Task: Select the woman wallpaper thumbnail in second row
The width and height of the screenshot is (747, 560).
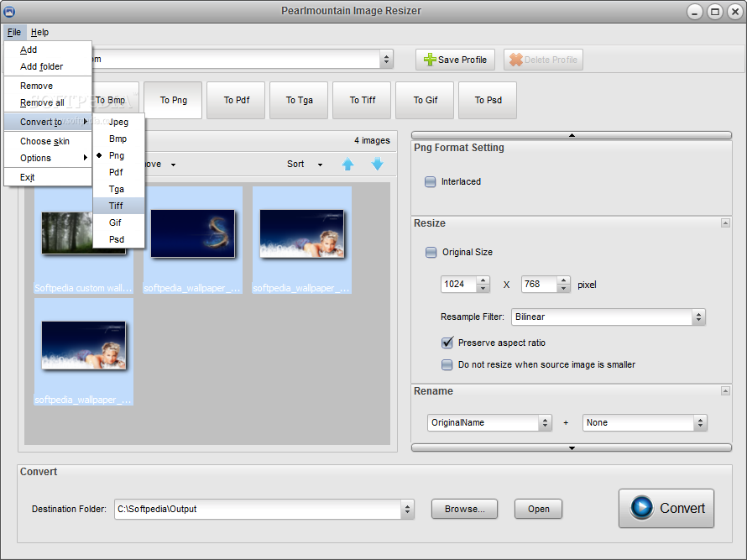Action: [x=84, y=352]
